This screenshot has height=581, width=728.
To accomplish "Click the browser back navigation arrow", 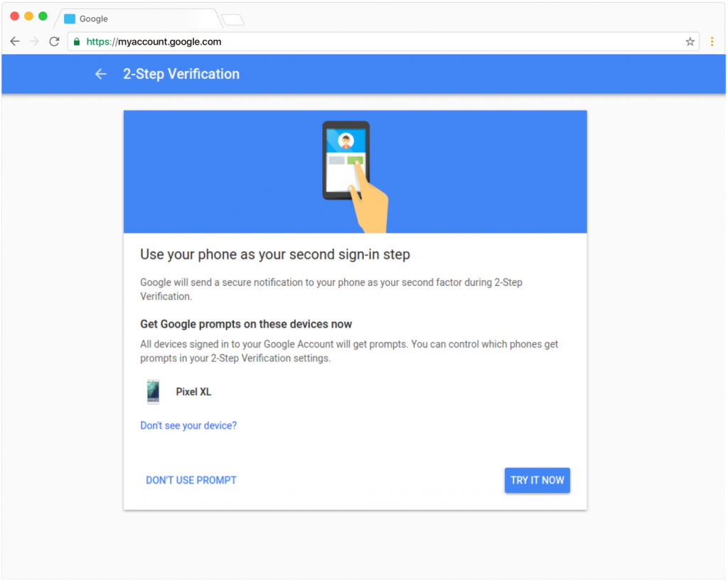I will click(15, 42).
